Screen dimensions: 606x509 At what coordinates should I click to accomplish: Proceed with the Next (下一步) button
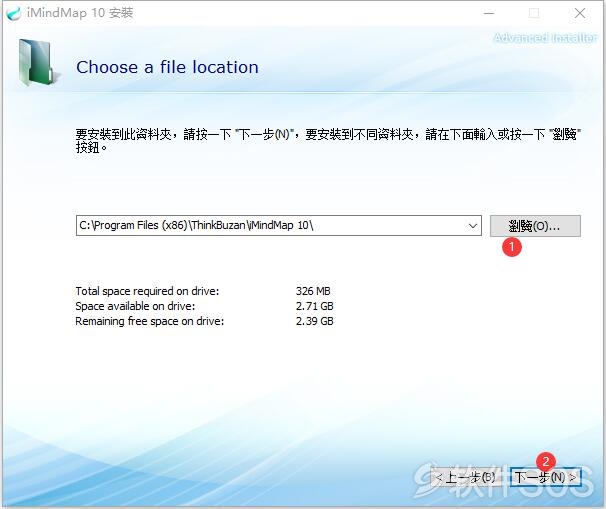point(545,478)
